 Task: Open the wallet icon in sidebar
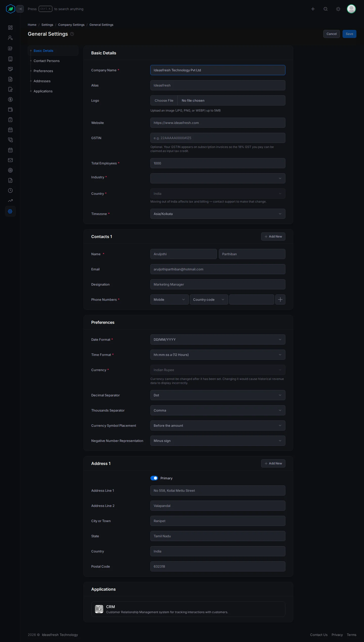pyautogui.click(x=10, y=110)
